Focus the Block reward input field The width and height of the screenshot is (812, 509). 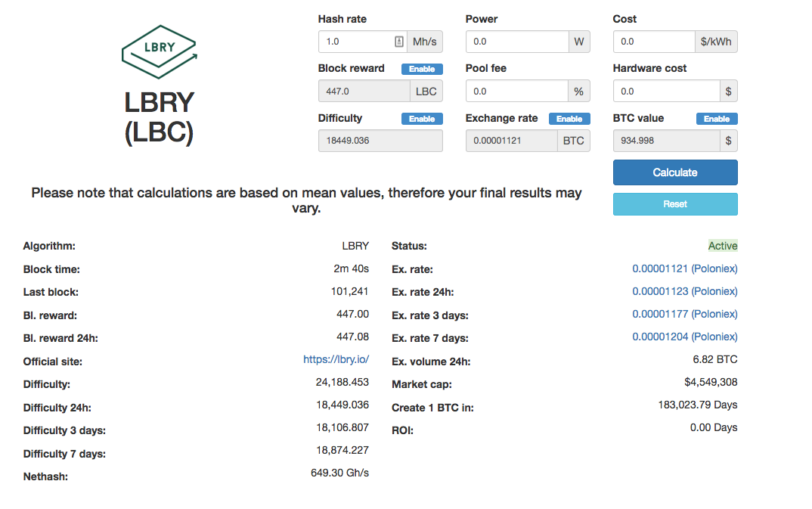pos(364,91)
